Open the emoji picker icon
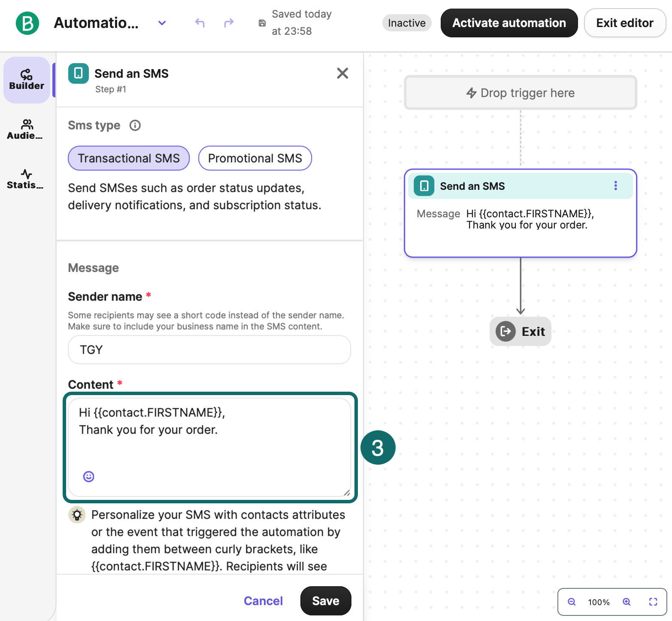 [x=89, y=477]
